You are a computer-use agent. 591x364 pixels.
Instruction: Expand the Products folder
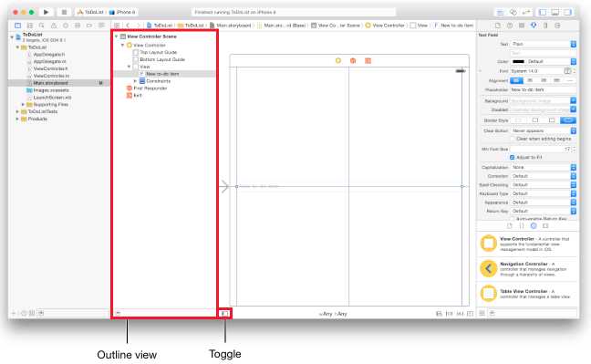pos(17,119)
